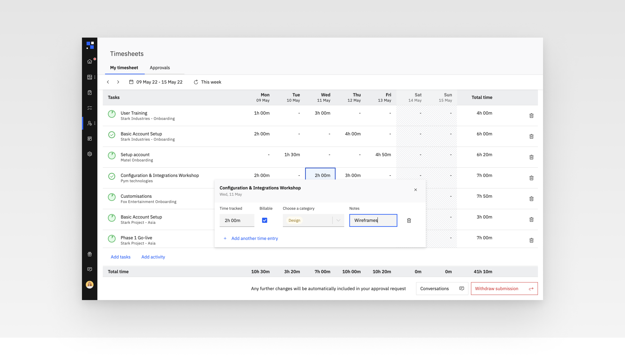625x364 pixels.
Task: Click the gift icon in sidebar
Action: (89, 254)
